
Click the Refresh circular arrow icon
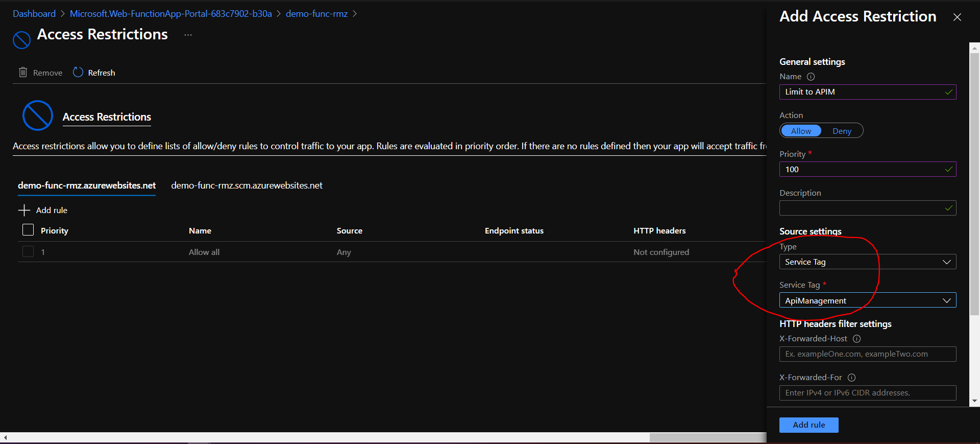[78, 72]
